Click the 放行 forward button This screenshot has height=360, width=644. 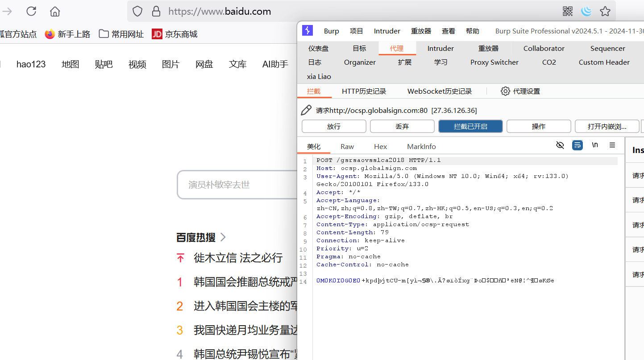pos(334,126)
